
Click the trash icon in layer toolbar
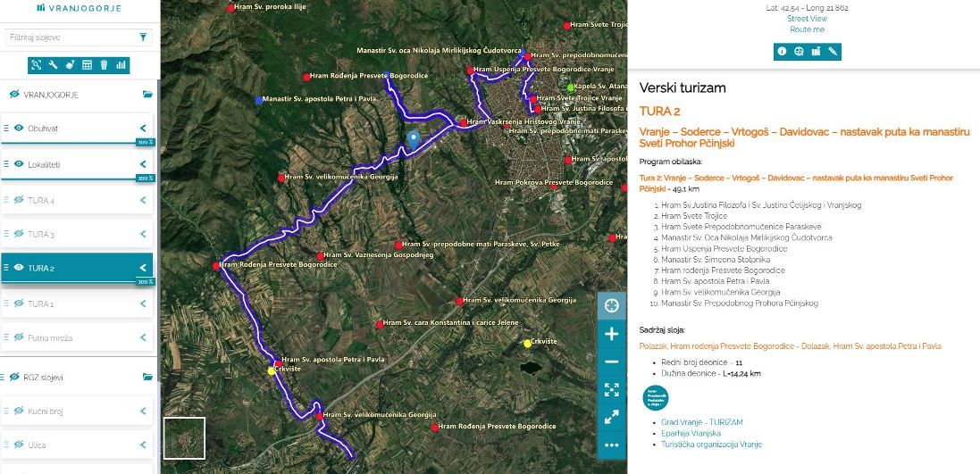104,64
